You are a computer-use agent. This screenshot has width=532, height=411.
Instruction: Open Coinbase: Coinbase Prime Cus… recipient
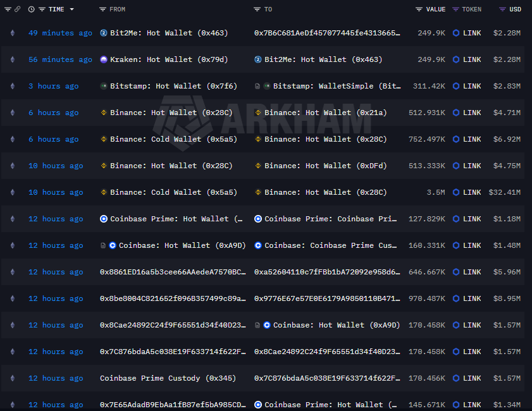click(331, 245)
